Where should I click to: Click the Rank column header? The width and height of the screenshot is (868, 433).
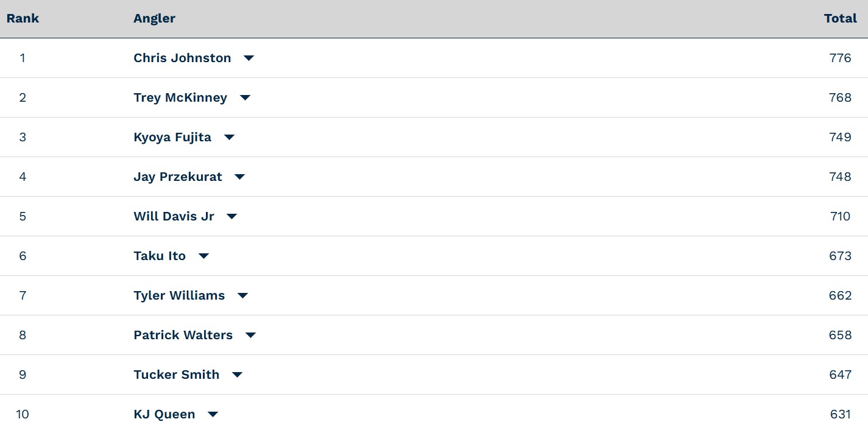tap(23, 18)
